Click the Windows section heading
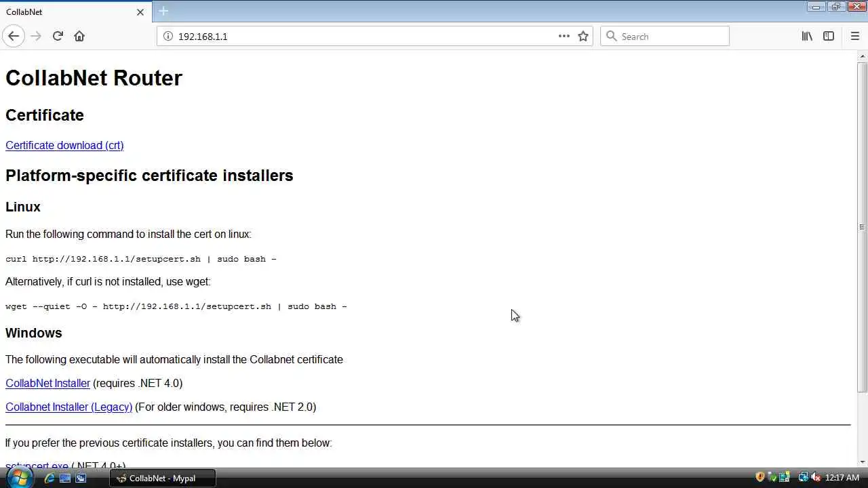The width and height of the screenshot is (868, 488). click(34, 333)
